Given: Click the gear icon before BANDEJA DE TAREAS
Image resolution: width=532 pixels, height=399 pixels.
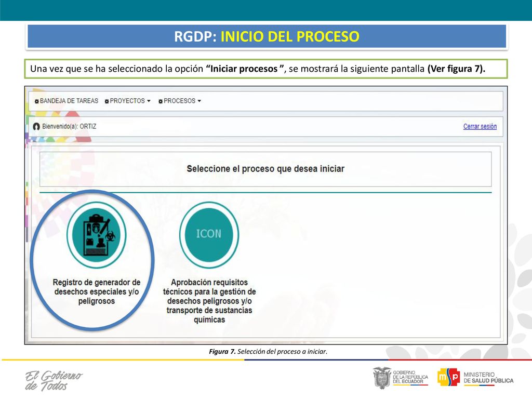Looking at the screenshot, I should coord(37,101).
